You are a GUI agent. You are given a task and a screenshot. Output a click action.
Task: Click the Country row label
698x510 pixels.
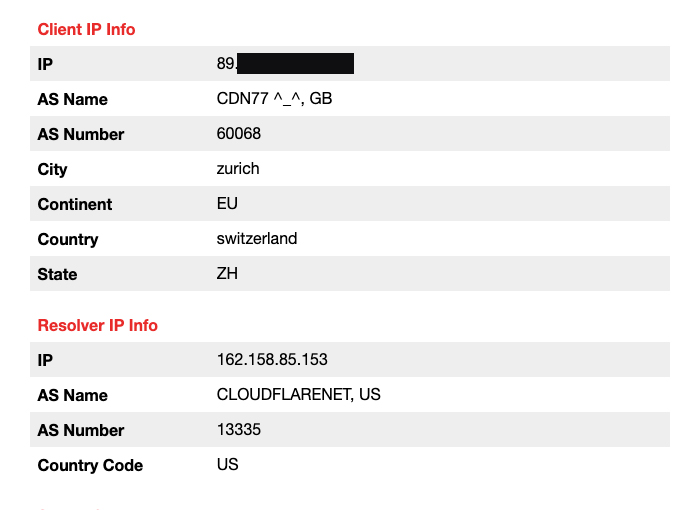[68, 239]
